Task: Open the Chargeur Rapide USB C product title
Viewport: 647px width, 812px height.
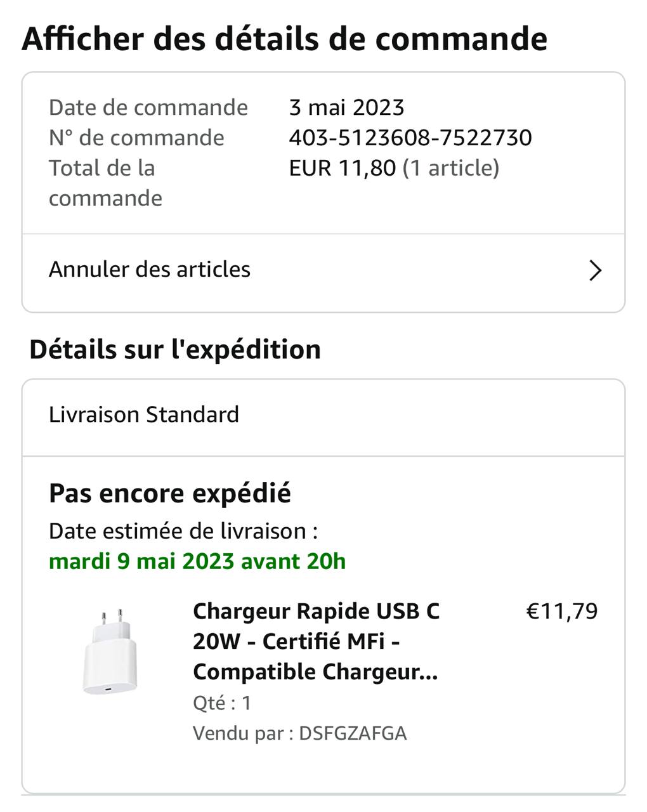Action: [316, 641]
